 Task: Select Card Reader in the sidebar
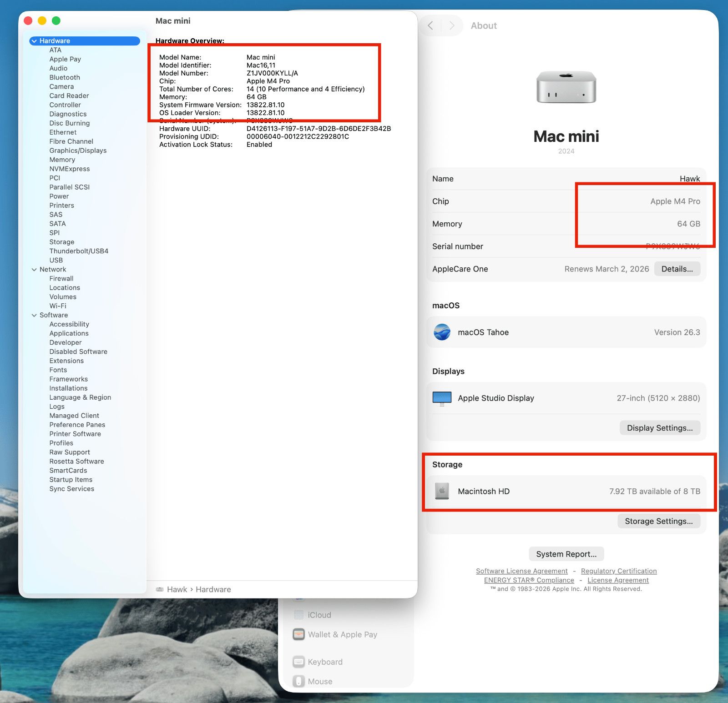click(x=69, y=95)
